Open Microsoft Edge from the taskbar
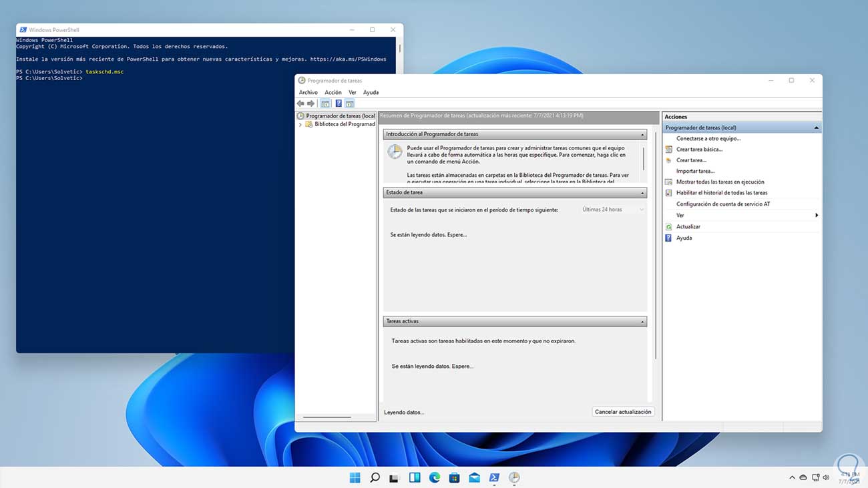 [435, 477]
